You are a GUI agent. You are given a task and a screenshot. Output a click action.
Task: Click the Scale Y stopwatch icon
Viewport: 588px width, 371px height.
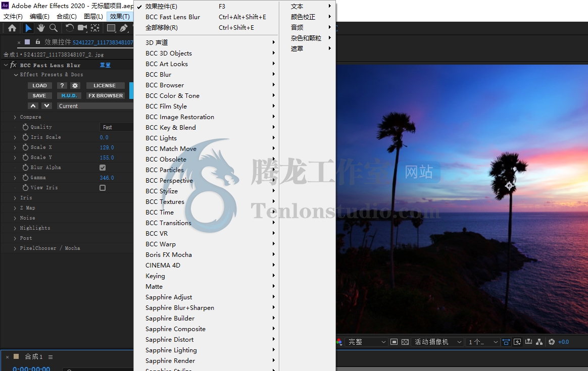[x=25, y=157]
